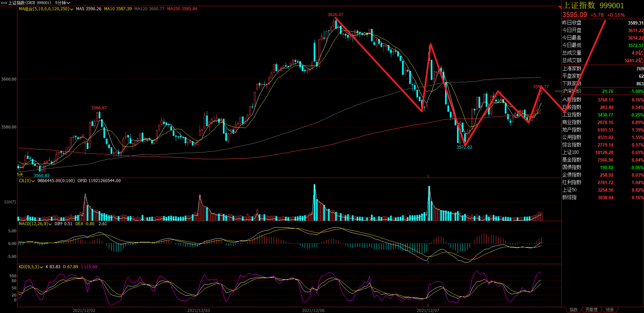
Task: Expand the CJL(0) volume indicator dropdown
Action: click(x=33, y=181)
